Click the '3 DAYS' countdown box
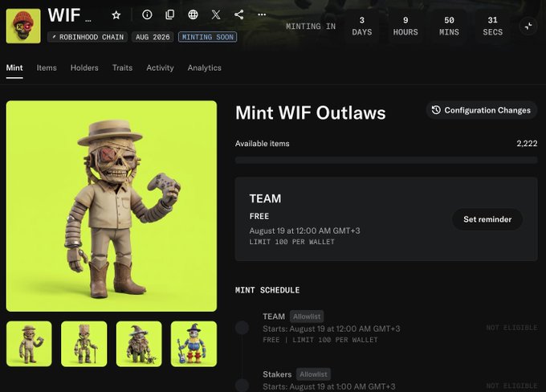This screenshot has width=546, height=392. (362, 27)
